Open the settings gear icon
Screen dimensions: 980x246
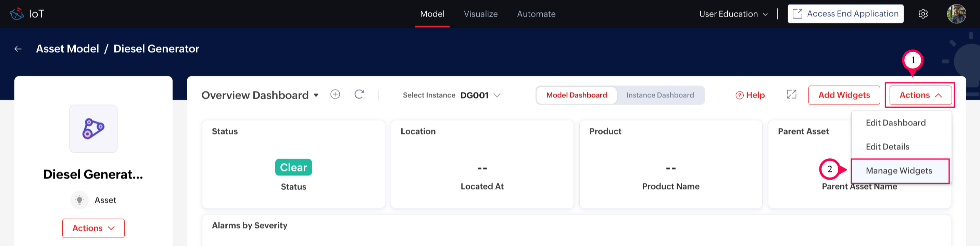pos(923,14)
